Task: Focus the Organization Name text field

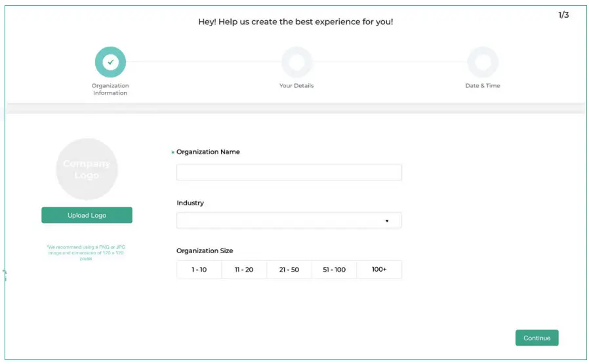Action: tap(289, 172)
